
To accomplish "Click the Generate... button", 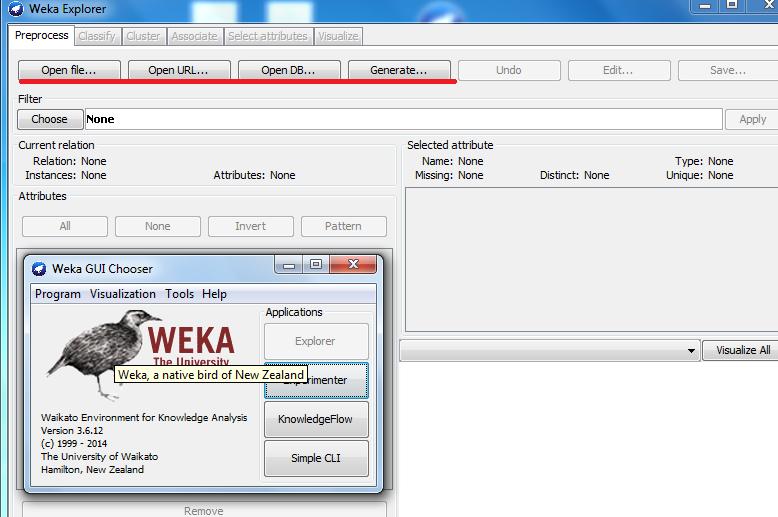I will click(399, 70).
